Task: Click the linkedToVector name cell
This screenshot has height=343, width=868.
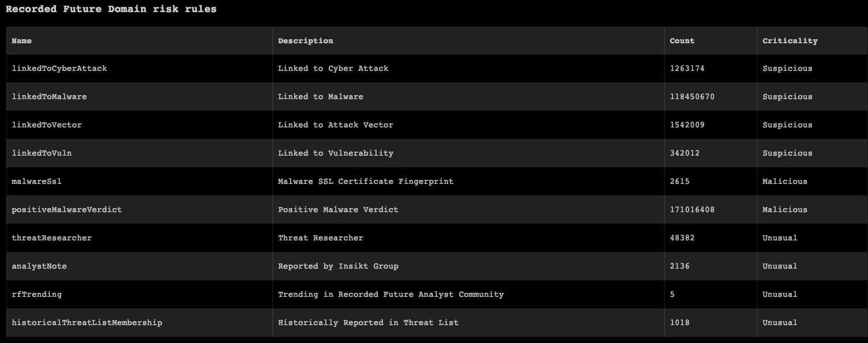Action: point(47,125)
